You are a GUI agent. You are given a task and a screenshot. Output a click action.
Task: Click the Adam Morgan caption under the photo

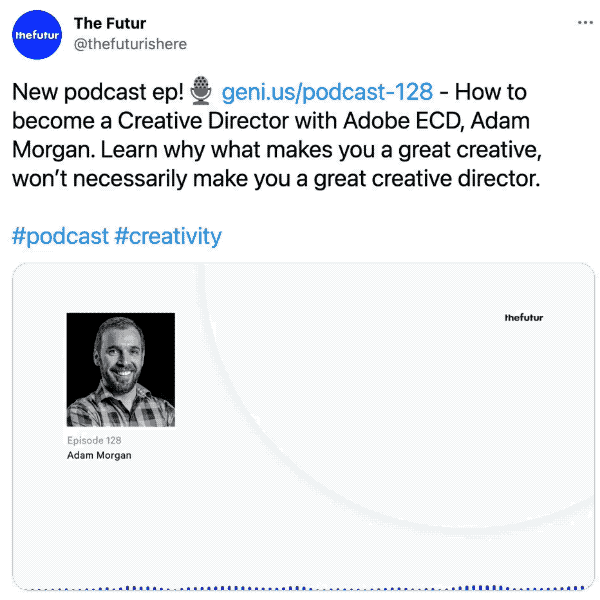pos(99,456)
